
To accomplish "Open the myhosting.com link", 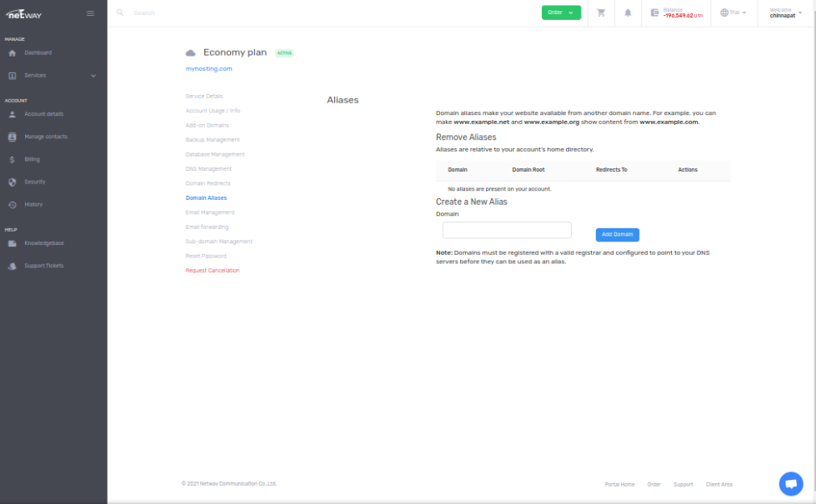I will [208, 68].
